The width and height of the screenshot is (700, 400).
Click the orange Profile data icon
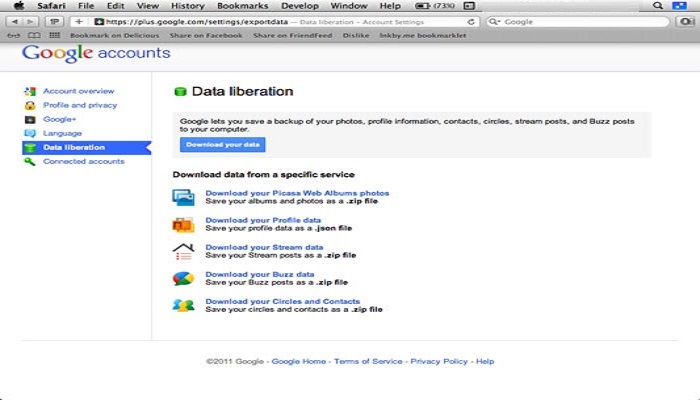[x=183, y=225]
